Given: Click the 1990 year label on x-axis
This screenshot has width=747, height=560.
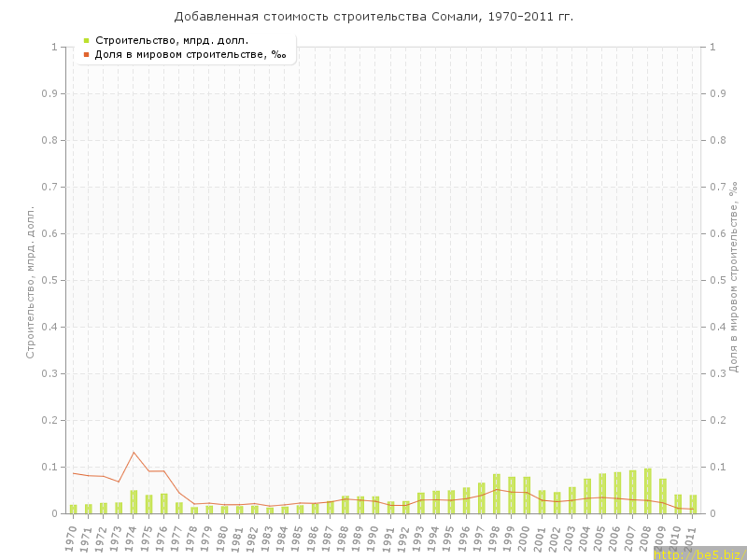Looking at the screenshot, I should pos(374,537).
